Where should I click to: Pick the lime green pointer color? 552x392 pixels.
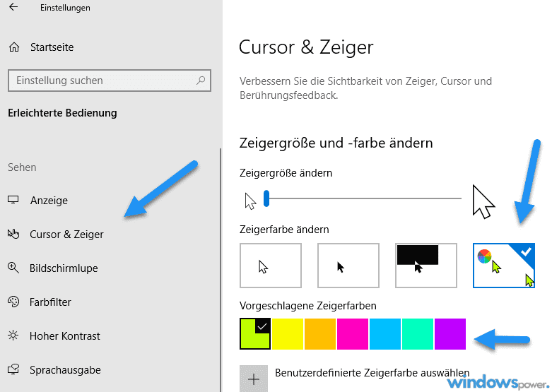point(255,333)
